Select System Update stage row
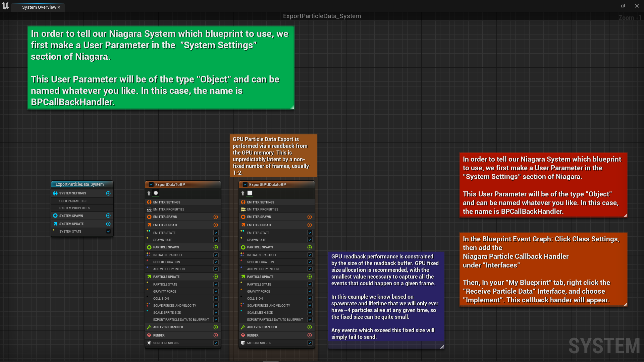 click(82, 224)
